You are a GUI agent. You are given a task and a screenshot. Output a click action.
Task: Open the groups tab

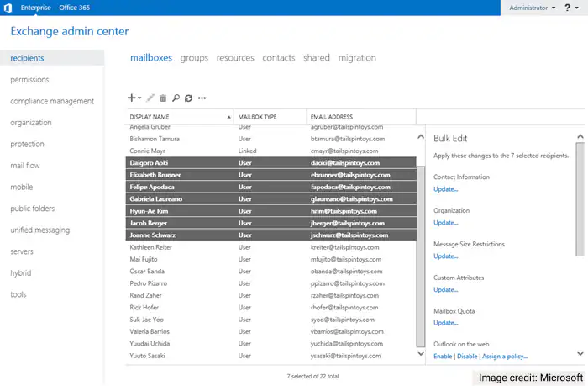[194, 57]
